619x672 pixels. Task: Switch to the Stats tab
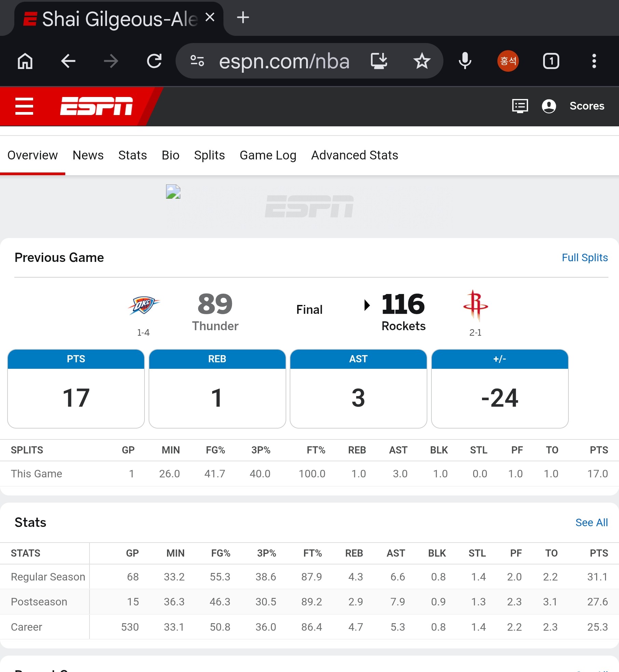[133, 155]
